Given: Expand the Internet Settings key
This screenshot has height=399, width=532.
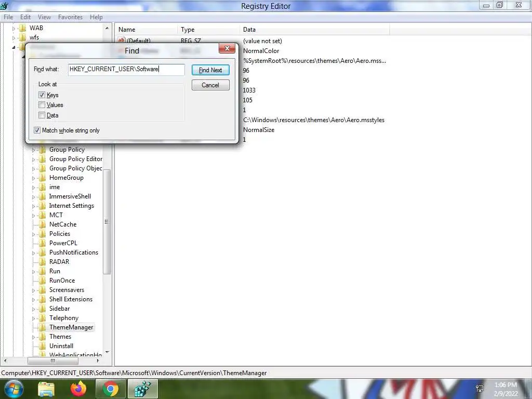Looking at the screenshot, I should click(33, 206).
